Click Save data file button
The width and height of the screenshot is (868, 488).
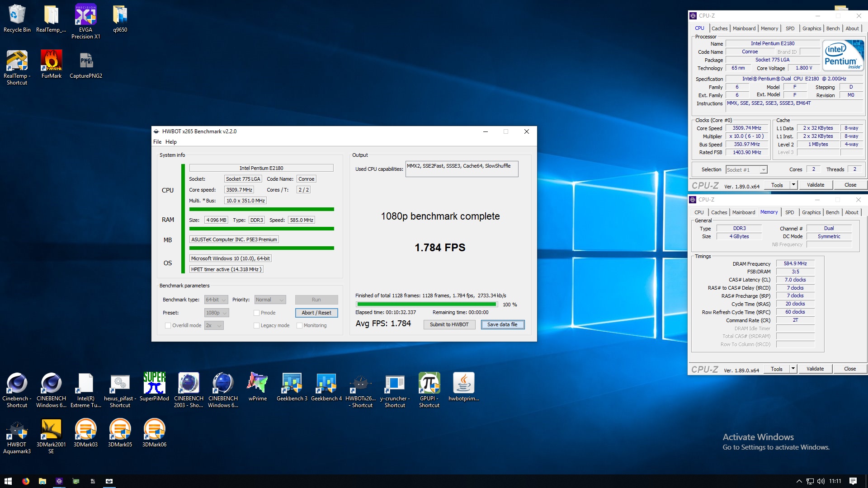coord(502,324)
